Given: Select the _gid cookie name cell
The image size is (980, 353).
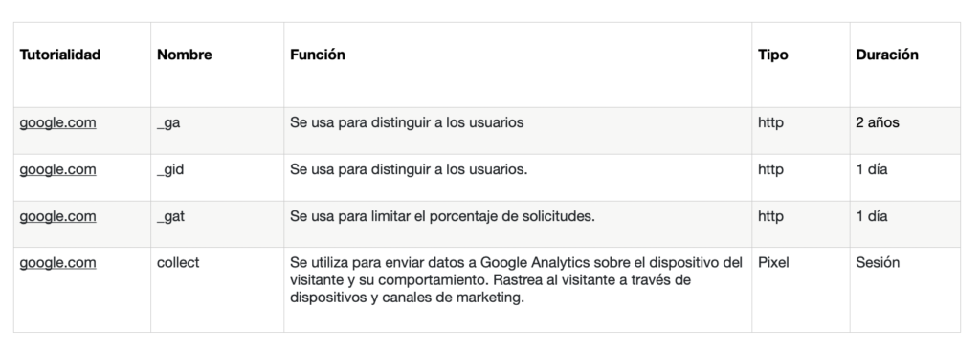Looking at the screenshot, I should [x=217, y=177].
